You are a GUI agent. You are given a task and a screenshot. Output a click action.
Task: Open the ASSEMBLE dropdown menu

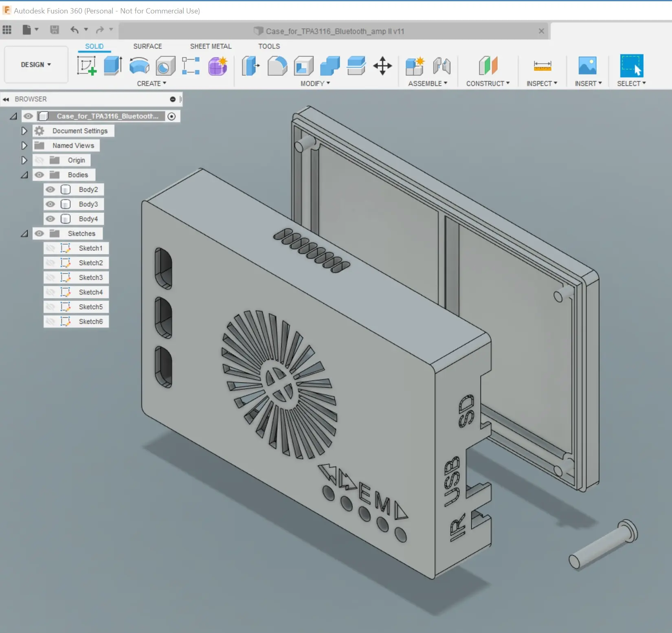coord(428,84)
